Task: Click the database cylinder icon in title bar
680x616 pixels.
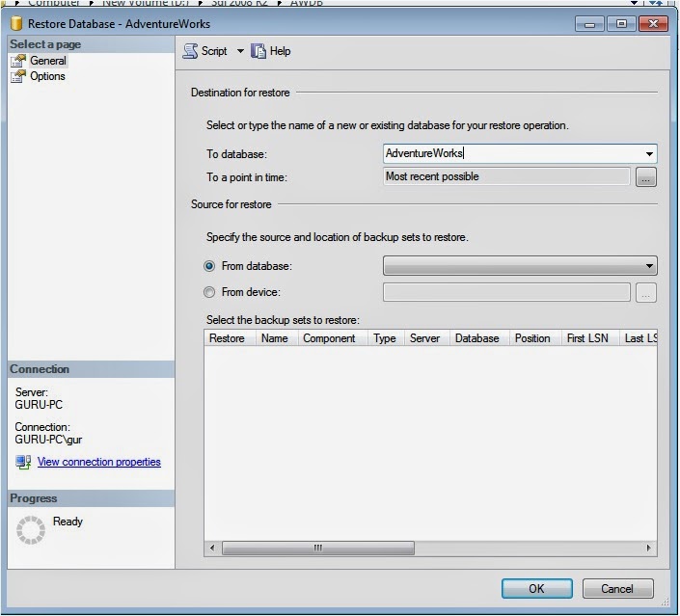Action: tap(16, 23)
